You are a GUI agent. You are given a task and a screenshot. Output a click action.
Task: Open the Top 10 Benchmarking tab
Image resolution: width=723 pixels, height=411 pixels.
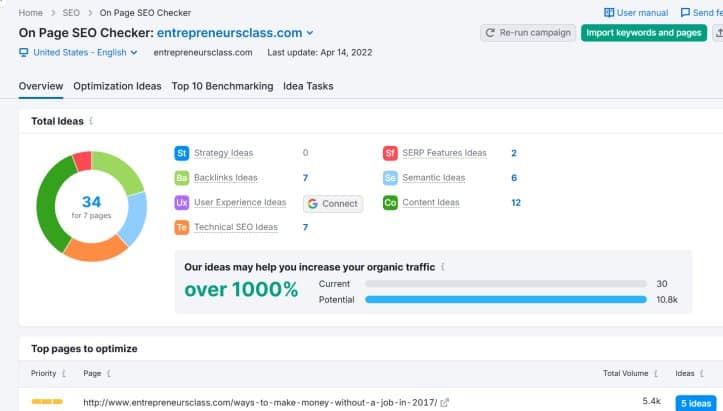tap(222, 86)
